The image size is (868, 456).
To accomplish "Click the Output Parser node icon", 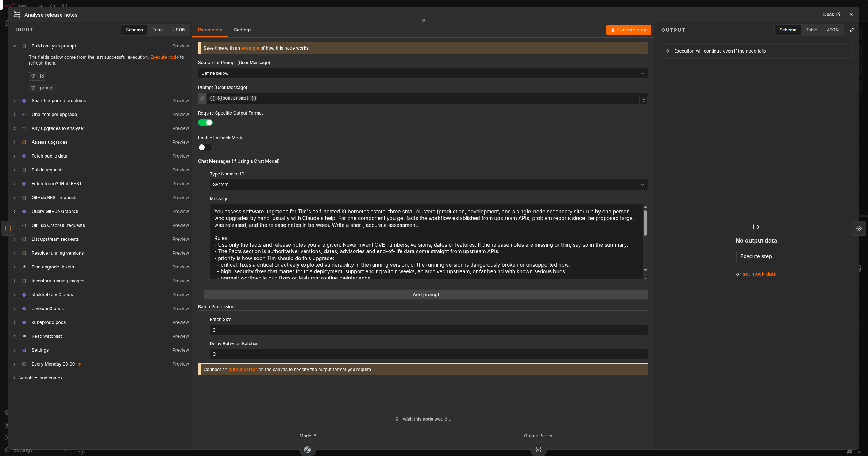I will pyautogui.click(x=538, y=449).
